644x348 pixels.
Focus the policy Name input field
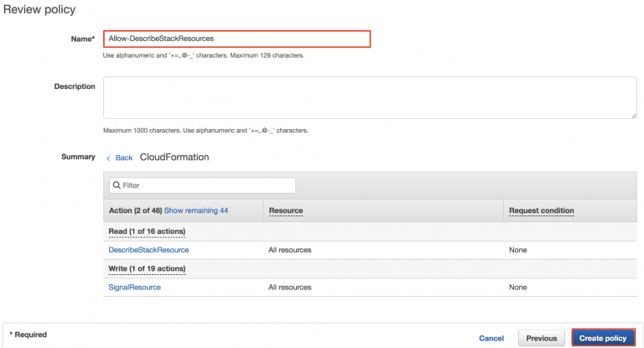tap(236, 39)
